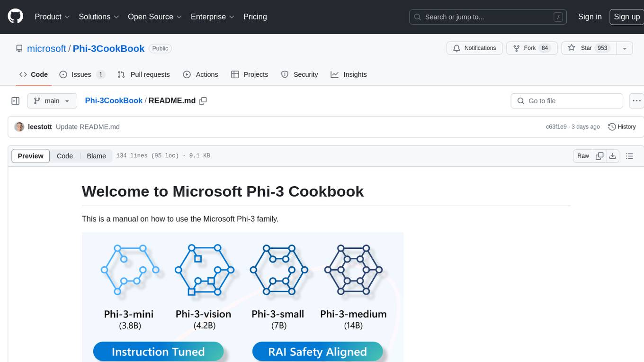This screenshot has height=362, width=644.
Task: Select the Code view
Action: (65, 156)
